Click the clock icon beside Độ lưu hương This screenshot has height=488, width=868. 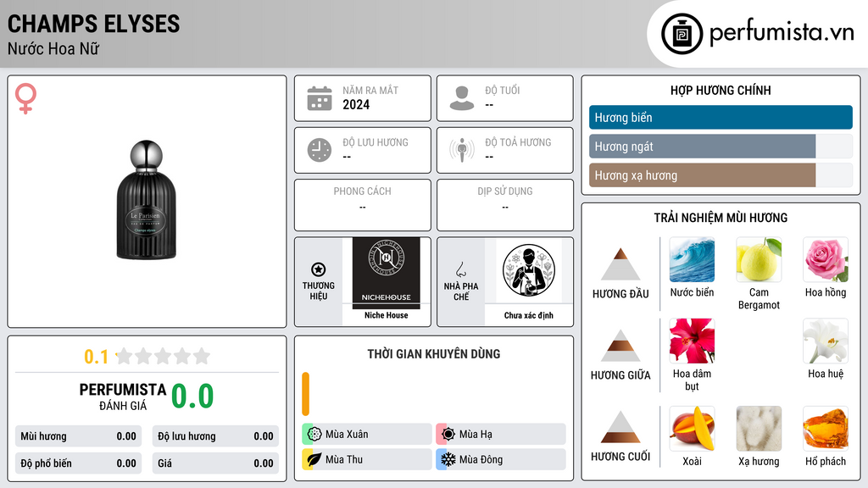(x=320, y=150)
